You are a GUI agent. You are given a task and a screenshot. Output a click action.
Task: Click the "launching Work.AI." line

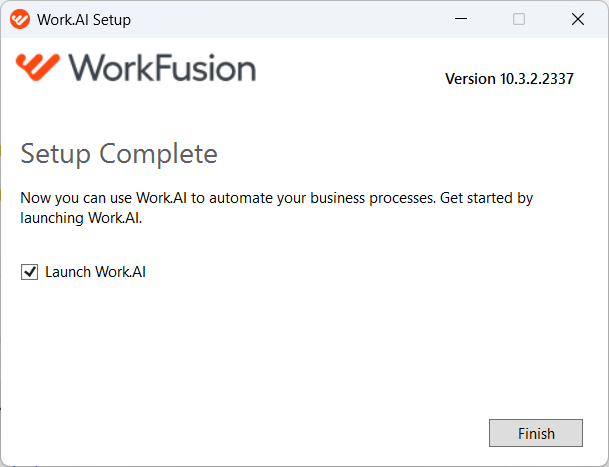81,218
